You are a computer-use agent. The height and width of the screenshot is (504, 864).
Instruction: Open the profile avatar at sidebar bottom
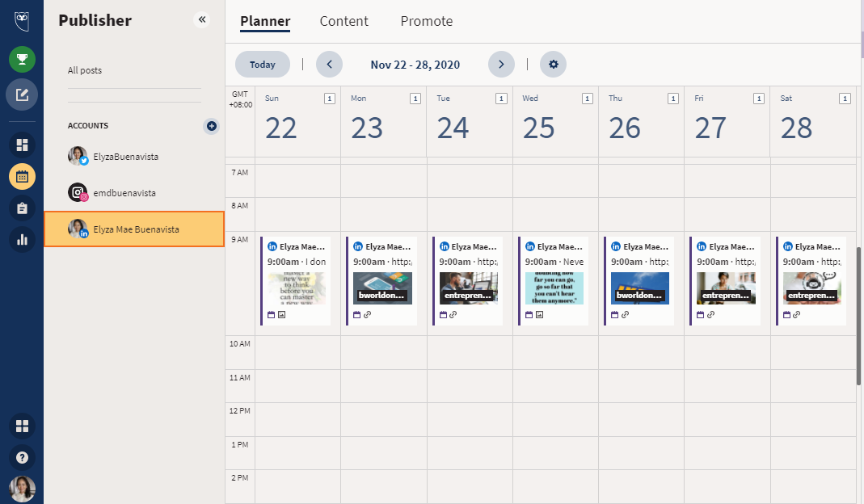[22, 488]
